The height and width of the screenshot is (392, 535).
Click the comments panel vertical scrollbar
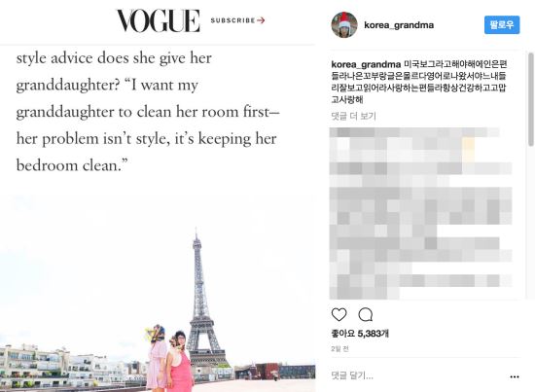(x=531, y=99)
